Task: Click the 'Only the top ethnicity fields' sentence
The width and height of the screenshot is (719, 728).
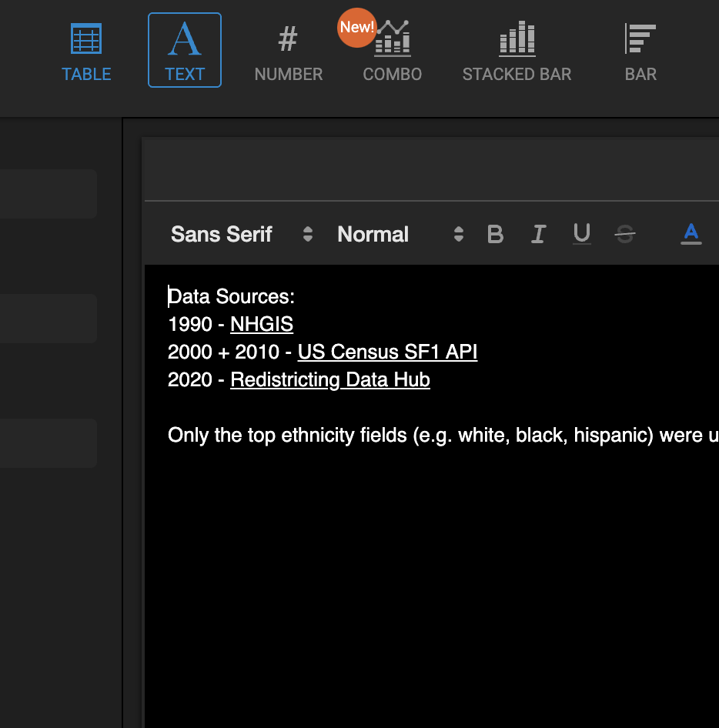Action: click(x=443, y=436)
